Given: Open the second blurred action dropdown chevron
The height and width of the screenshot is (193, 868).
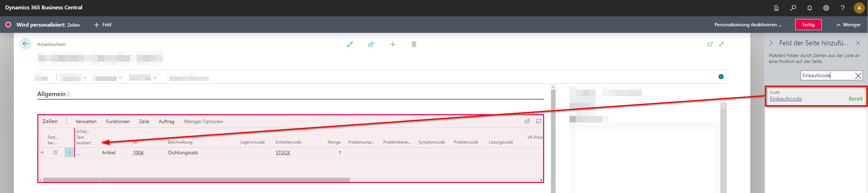Looking at the screenshot, I should (x=120, y=77).
